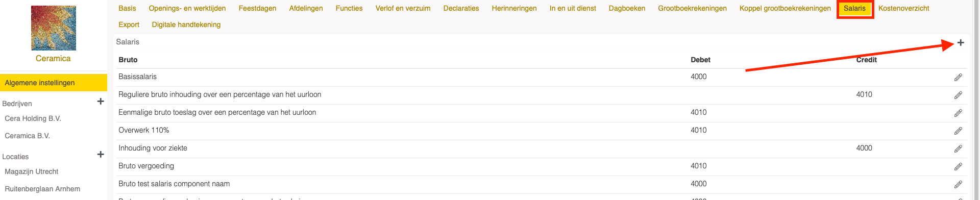Edit the Eenmalige bruto toeslag row pencil
Image resolution: width=980 pixels, height=200 pixels.
pyautogui.click(x=958, y=113)
